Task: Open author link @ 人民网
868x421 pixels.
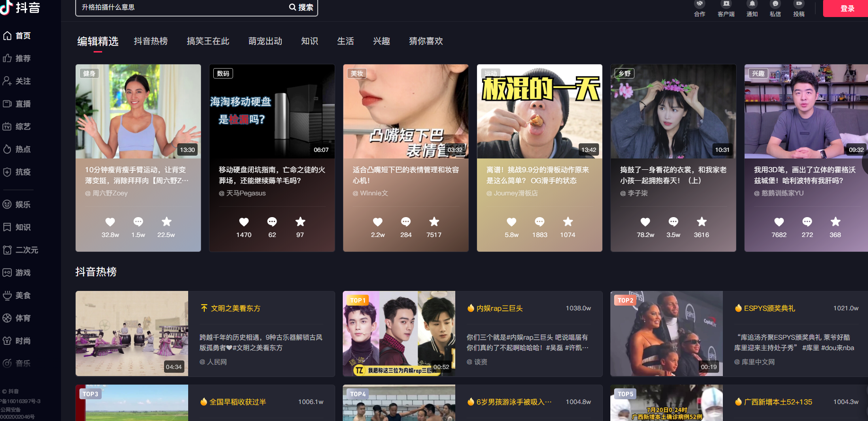Action: click(x=213, y=362)
